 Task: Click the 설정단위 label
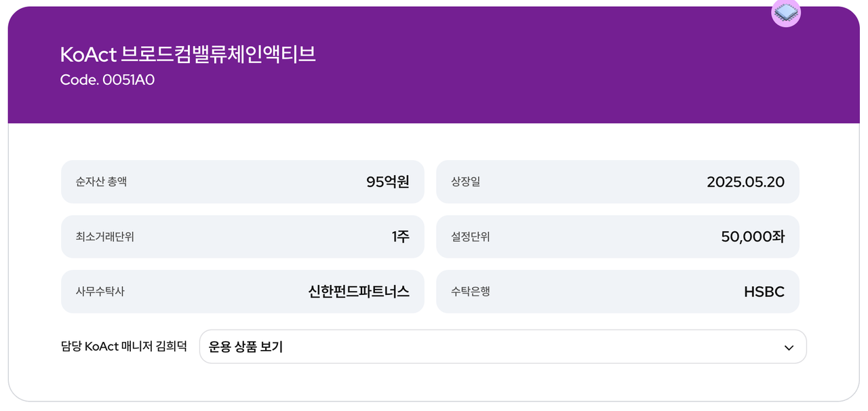pos(470,237)
